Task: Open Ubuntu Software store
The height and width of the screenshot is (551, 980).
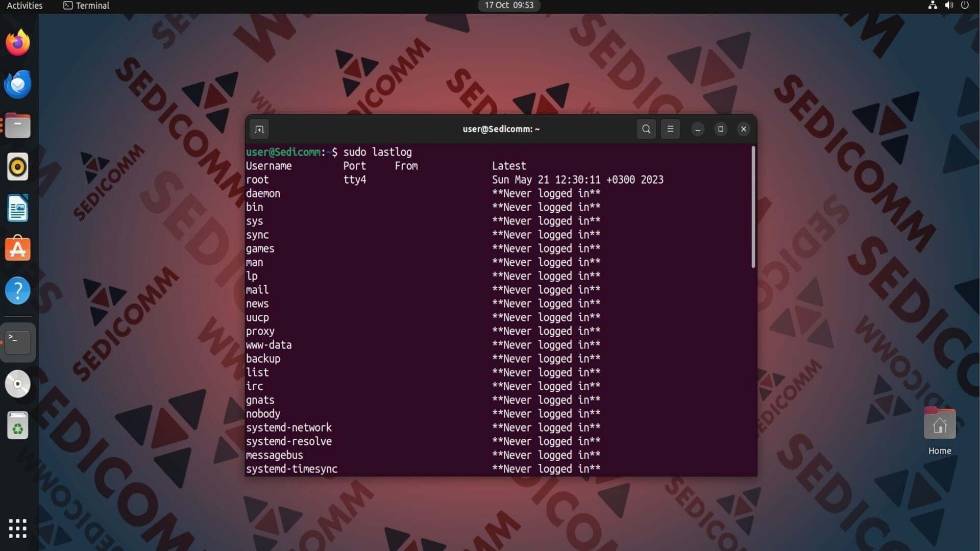Action: pos(18,249)
